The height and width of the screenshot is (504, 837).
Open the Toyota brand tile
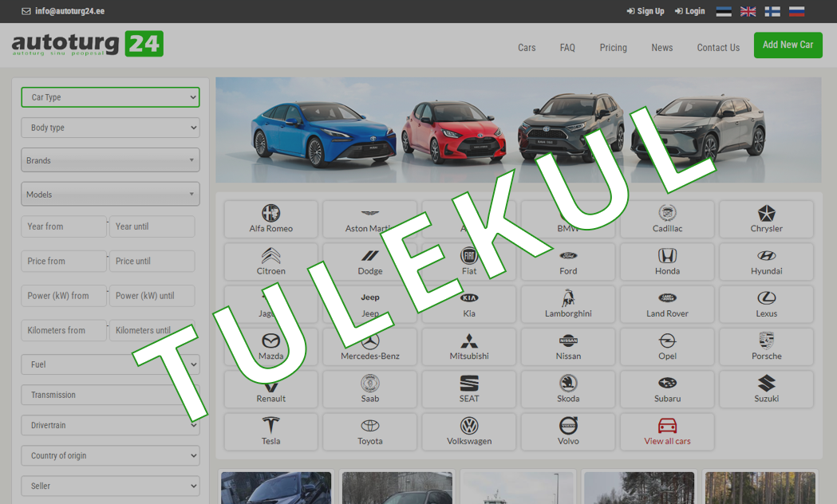coord(370,432)
